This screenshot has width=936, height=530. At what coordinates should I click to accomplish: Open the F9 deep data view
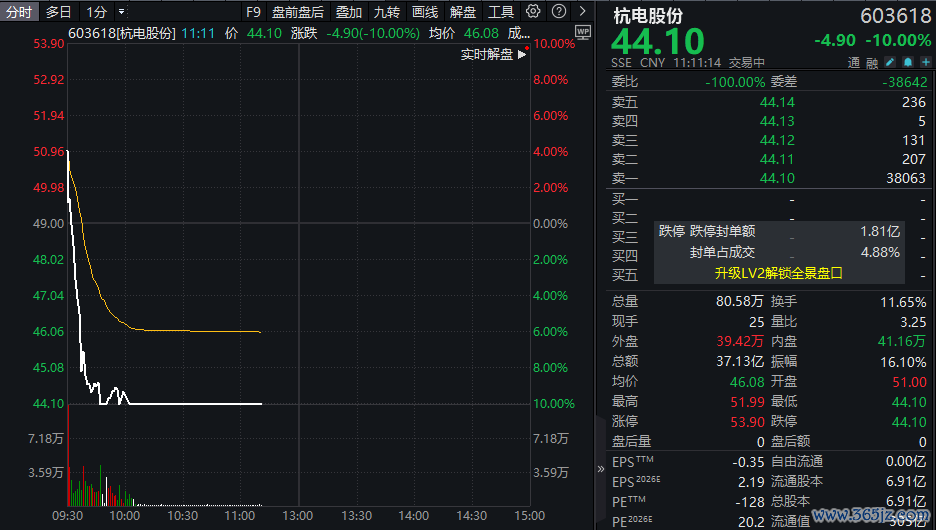253,11
